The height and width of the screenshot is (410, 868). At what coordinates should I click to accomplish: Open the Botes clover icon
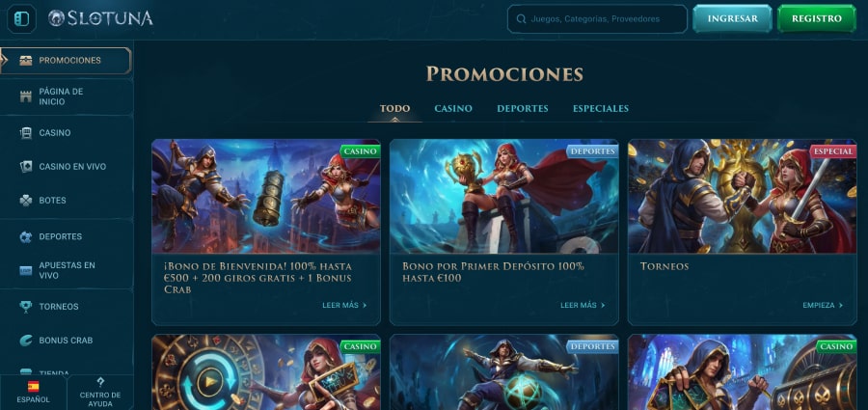(25, 201)
